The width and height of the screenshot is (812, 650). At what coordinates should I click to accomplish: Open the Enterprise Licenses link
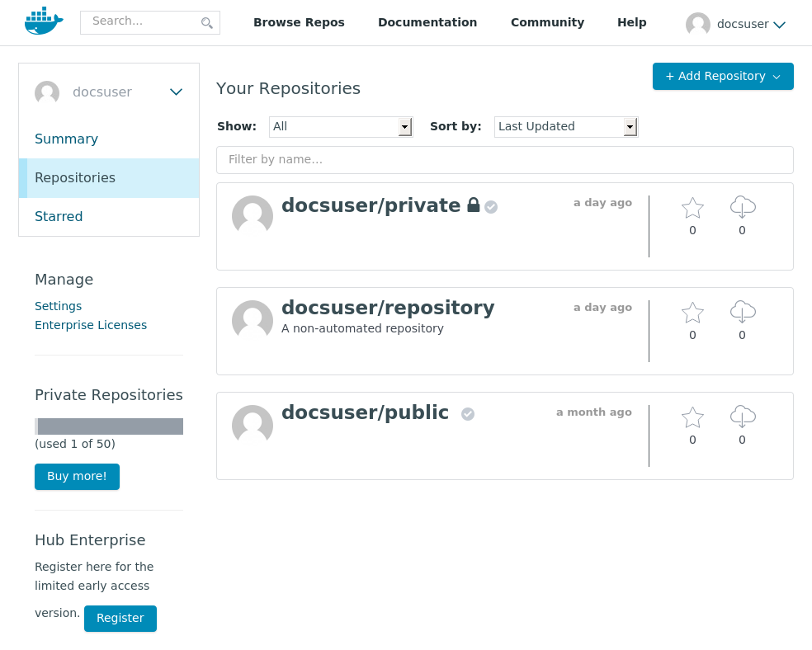coord(91,325)
